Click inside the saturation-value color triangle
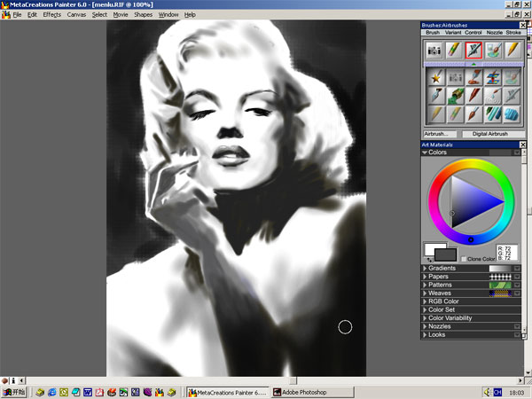532x399 pixels. coord(470,201)
